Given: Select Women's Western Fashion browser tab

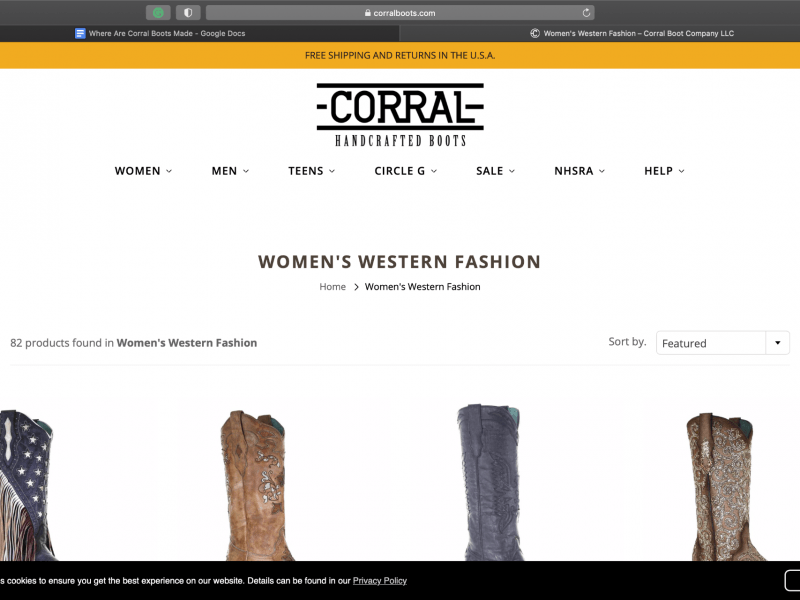Looking at the screenshot, I should click(600, 33).
